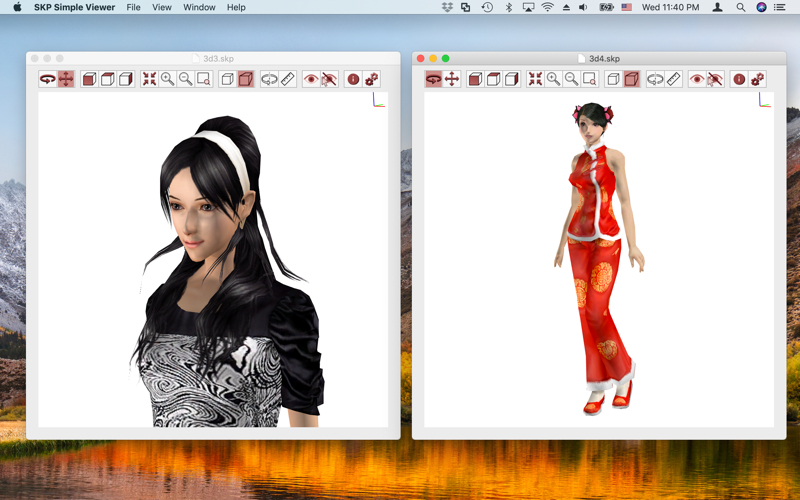Viewport: 800px width, 500px height.
Task: Open Siri from the menu bar
Action: click(x=761, y=7)
